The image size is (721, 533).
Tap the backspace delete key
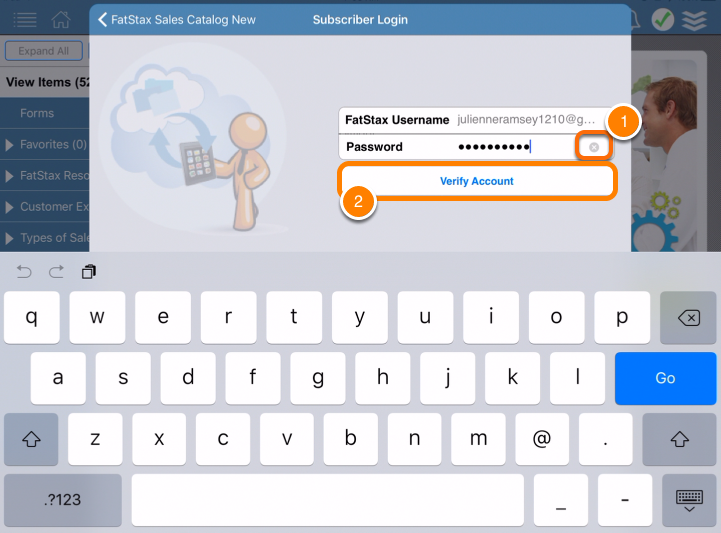688,317
